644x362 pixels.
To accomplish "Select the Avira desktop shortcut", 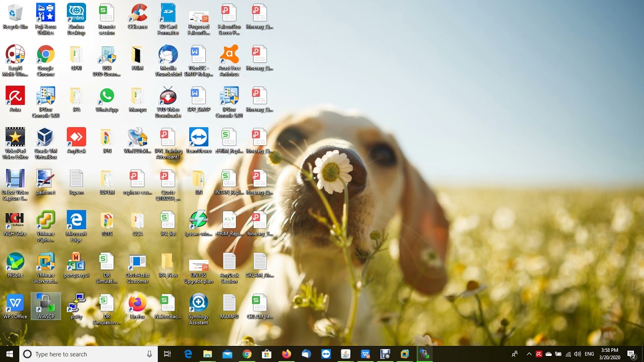I will pyautogui.click(x=15, y=100).
